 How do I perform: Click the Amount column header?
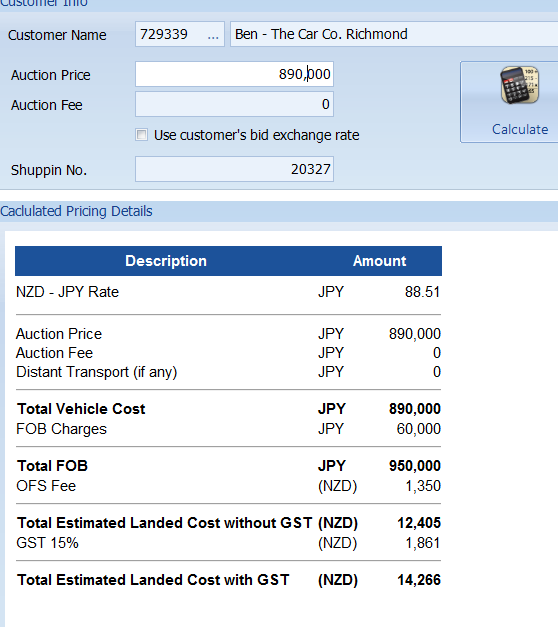click(x=379, y=261)
